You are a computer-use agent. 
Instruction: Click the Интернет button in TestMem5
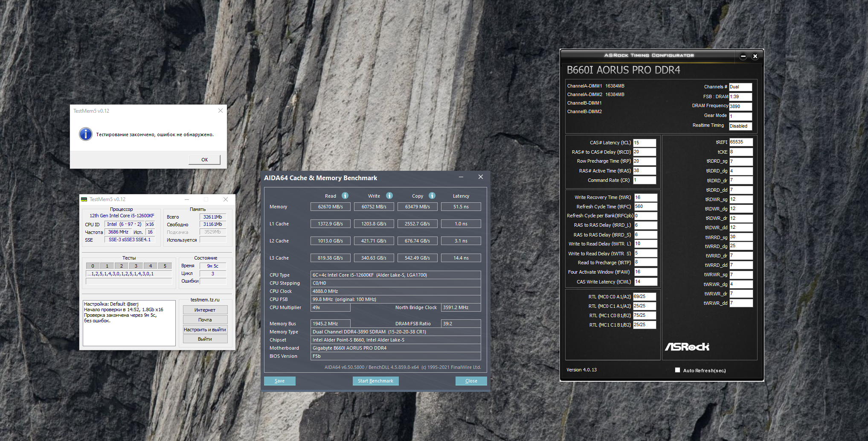(x=205, y=310)
